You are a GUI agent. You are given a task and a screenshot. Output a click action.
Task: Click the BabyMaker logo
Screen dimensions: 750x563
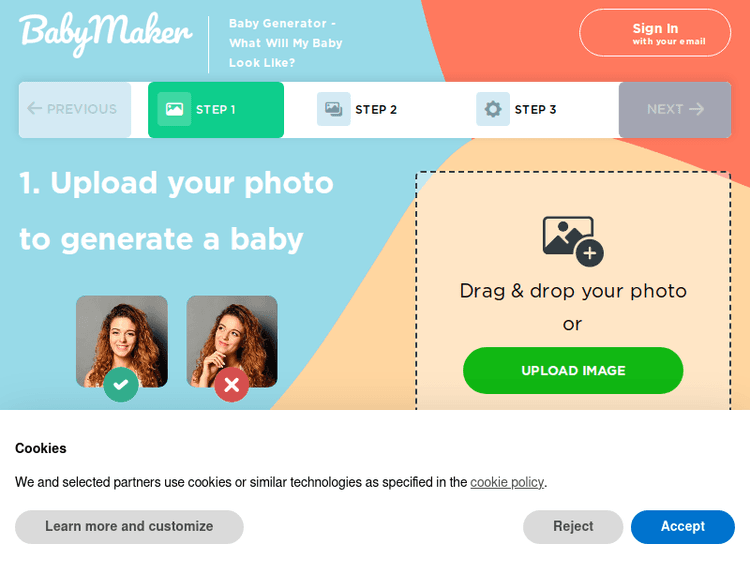pos(106,34)
